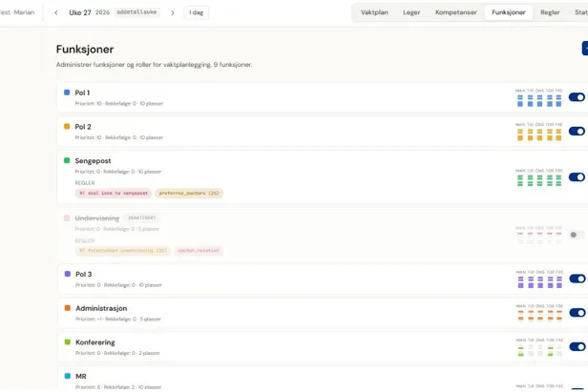Open the MR function name

(81, 376)
